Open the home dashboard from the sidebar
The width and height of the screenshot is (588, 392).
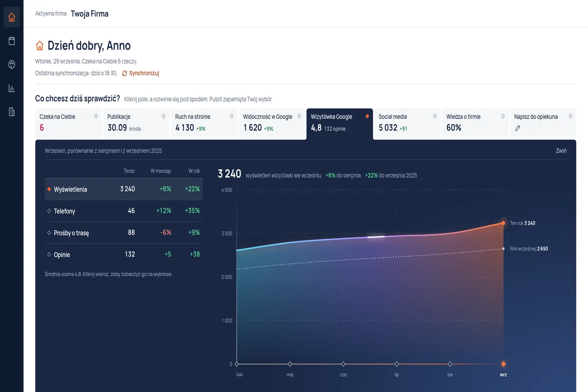[12, 18]
